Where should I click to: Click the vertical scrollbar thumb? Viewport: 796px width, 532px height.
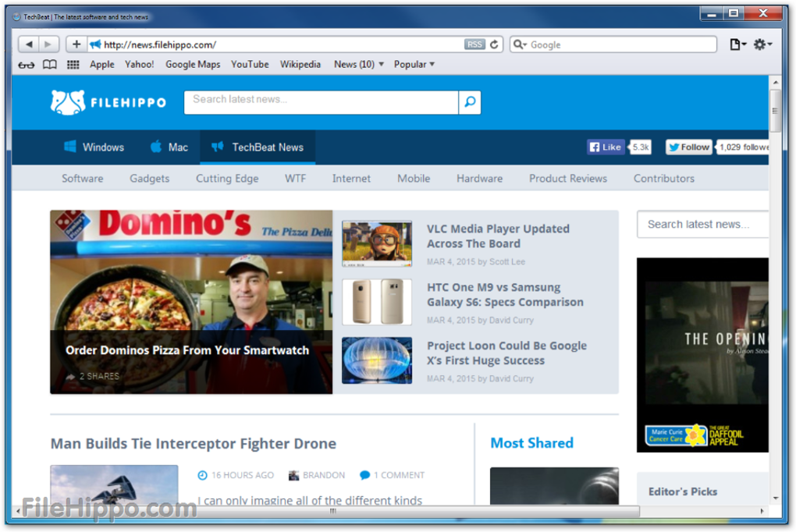point(775,111)
